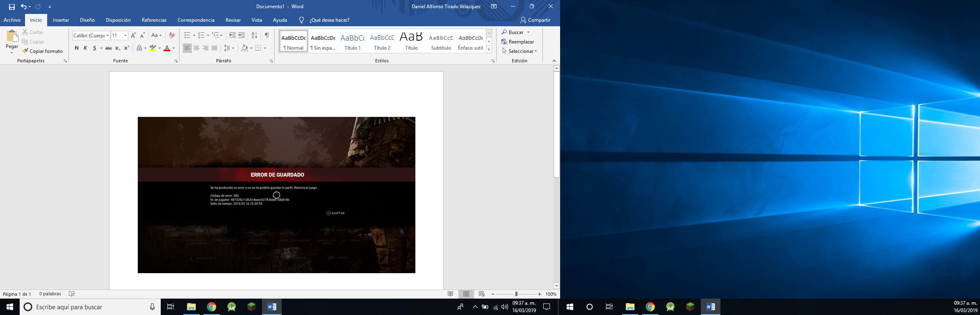This screenshot has width=980, height=315.
Task: Click the Windows taskbar search box
Action: click(89, 307)
